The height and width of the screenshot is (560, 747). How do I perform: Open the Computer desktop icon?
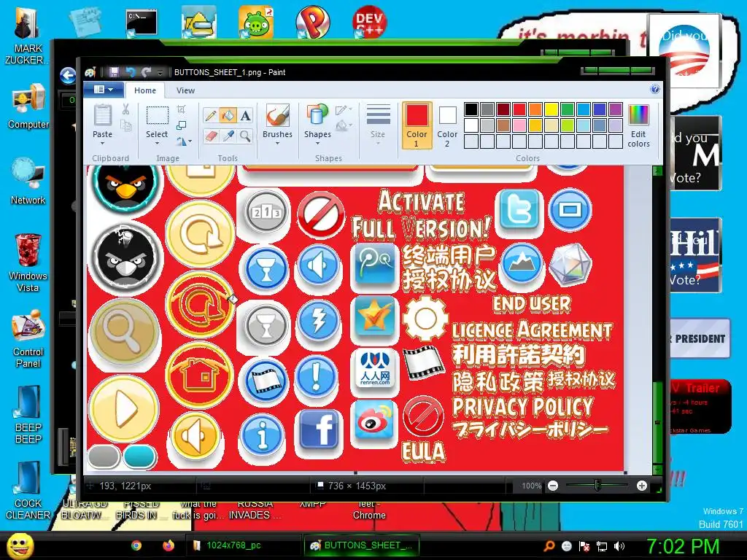[x=28, y=106]
